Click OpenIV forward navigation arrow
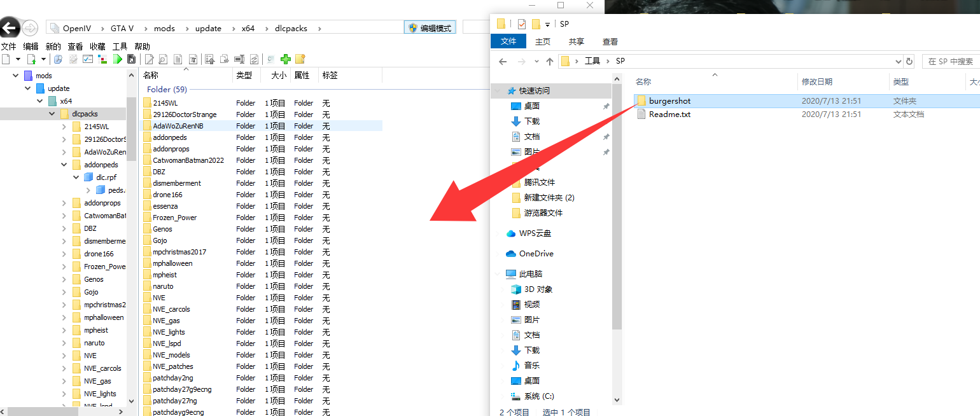The width and height of the screenshot is (980, 416). (30, 28)
